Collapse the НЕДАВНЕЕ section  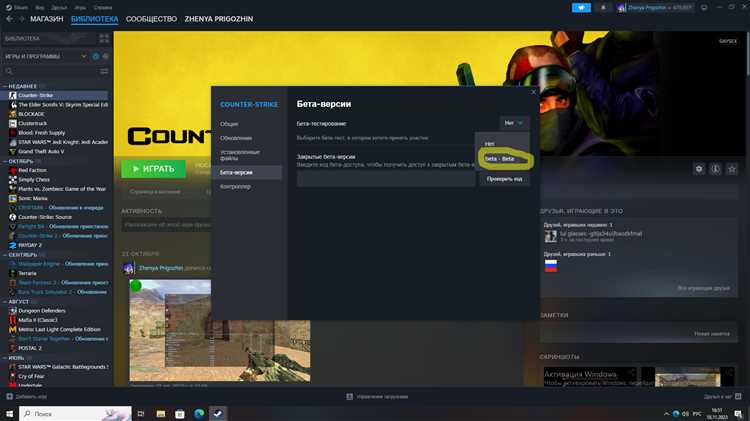5,86
